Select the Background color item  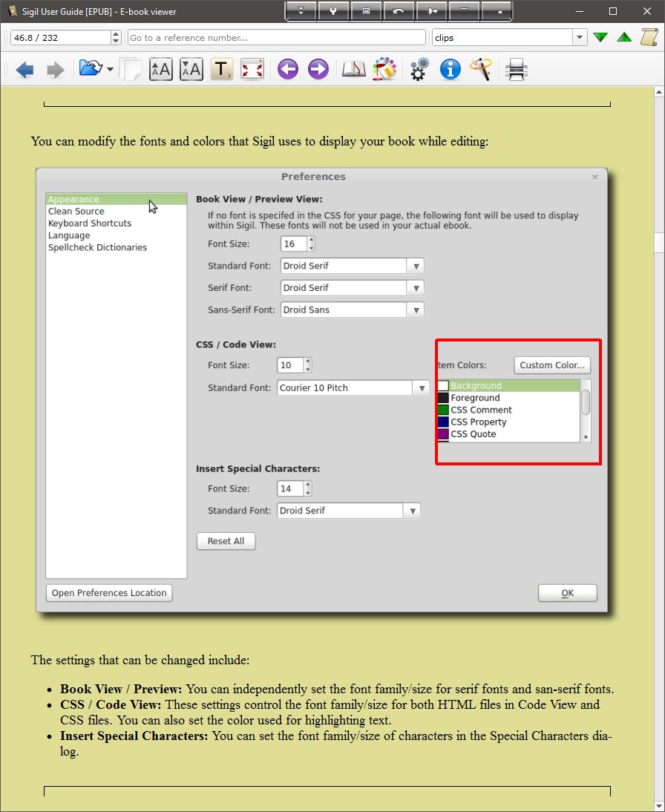[508, 386]
